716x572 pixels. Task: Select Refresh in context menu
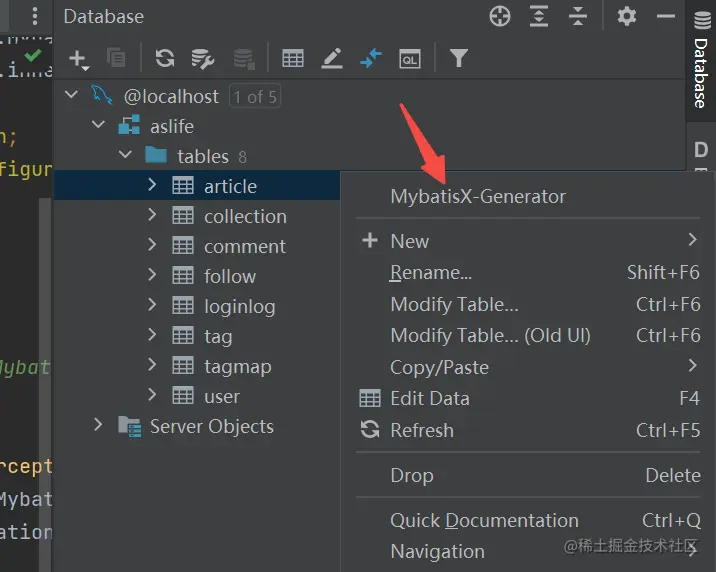528,430
